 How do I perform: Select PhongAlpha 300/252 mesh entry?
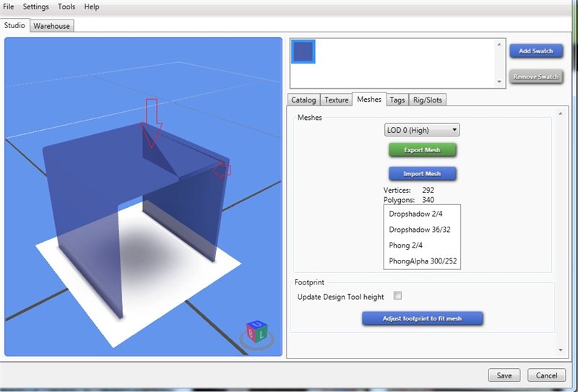[x=423, y=261]
